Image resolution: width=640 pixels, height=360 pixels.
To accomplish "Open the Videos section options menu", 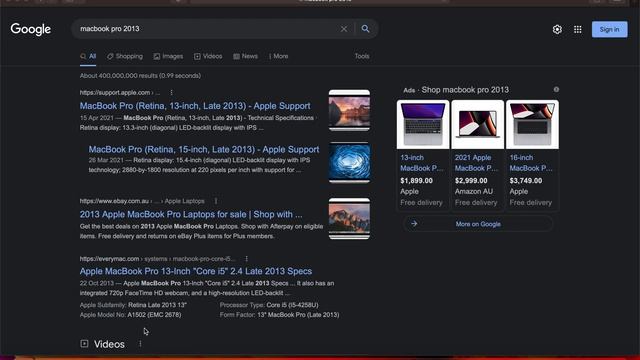I will (140, 344).
